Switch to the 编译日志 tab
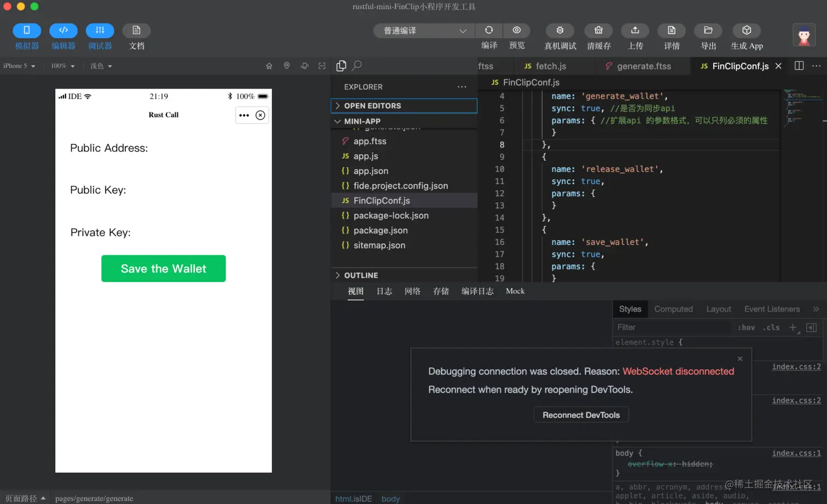The width and height of the screenshot is (827, 504). 477,291
